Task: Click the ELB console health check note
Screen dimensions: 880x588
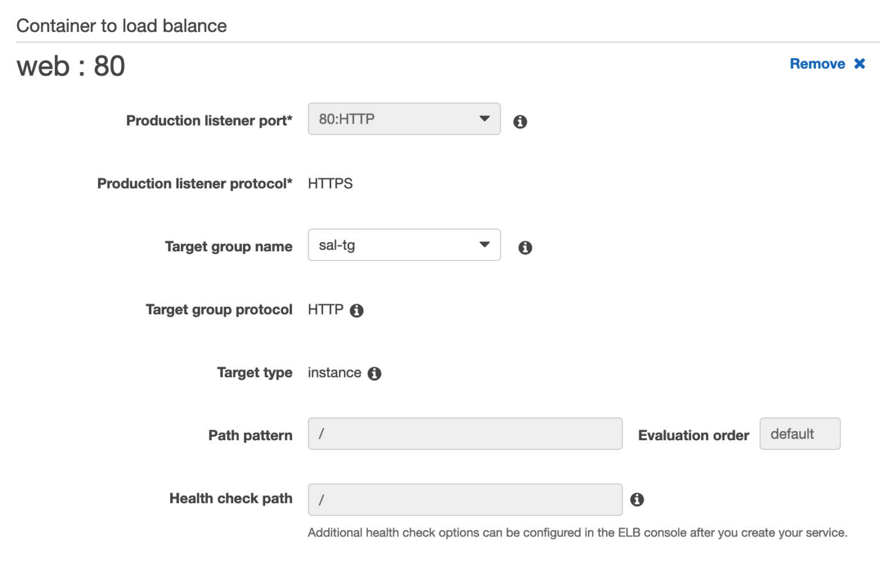Action: point(577,532)
